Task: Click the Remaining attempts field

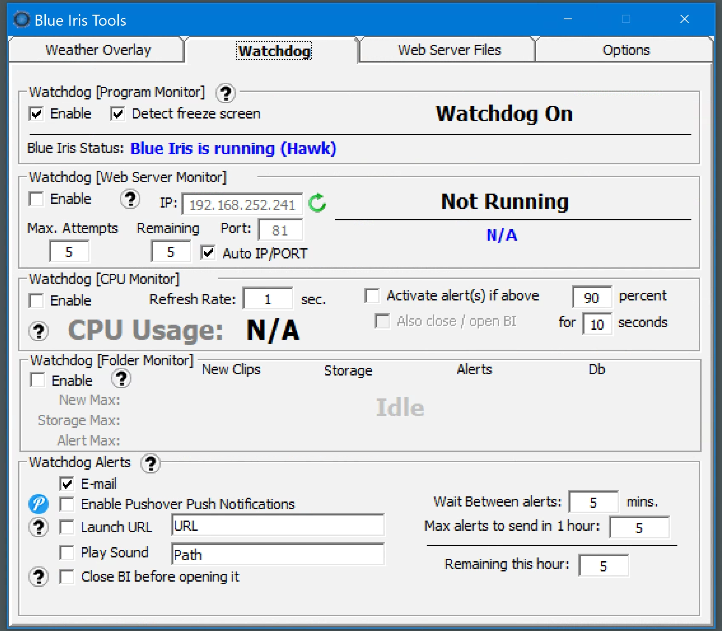Action: pyautogui.click(x=171, y=252)
